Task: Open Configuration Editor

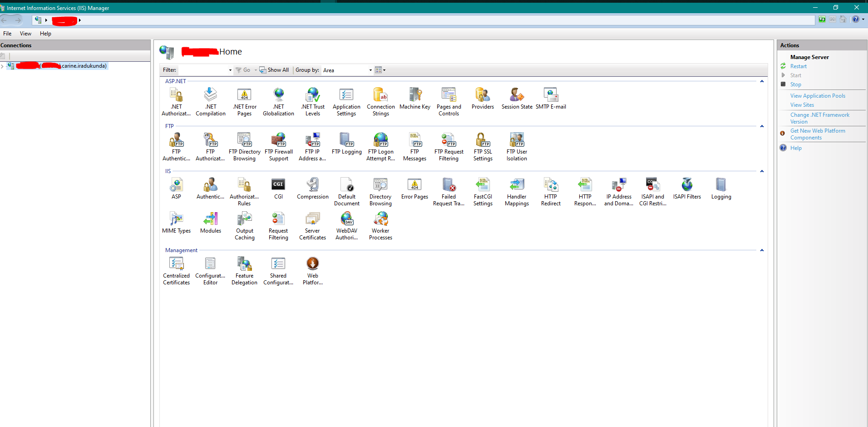Action: (210, 271)
